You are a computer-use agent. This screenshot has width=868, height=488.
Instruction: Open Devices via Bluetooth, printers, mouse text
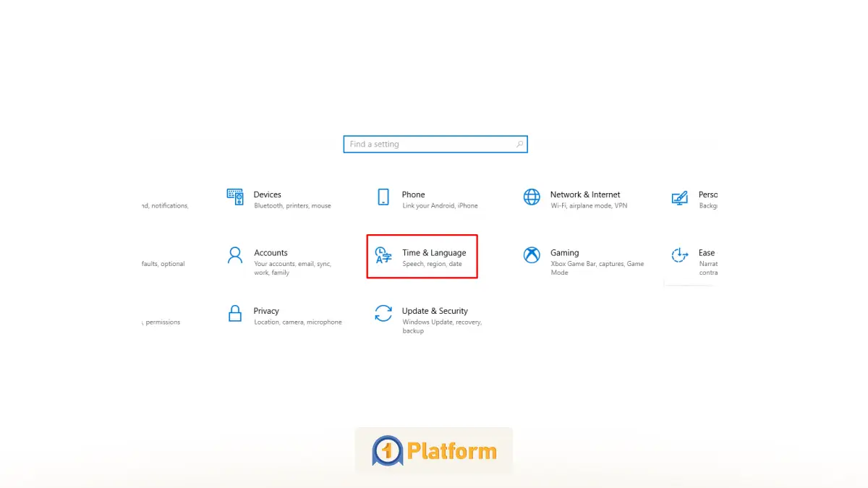point(292,205)
